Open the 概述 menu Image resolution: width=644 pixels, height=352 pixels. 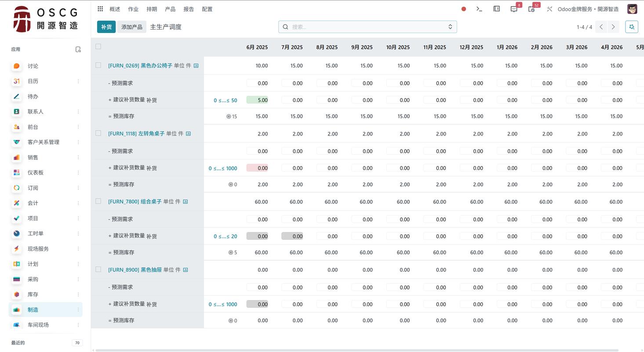tap(115, 9)
